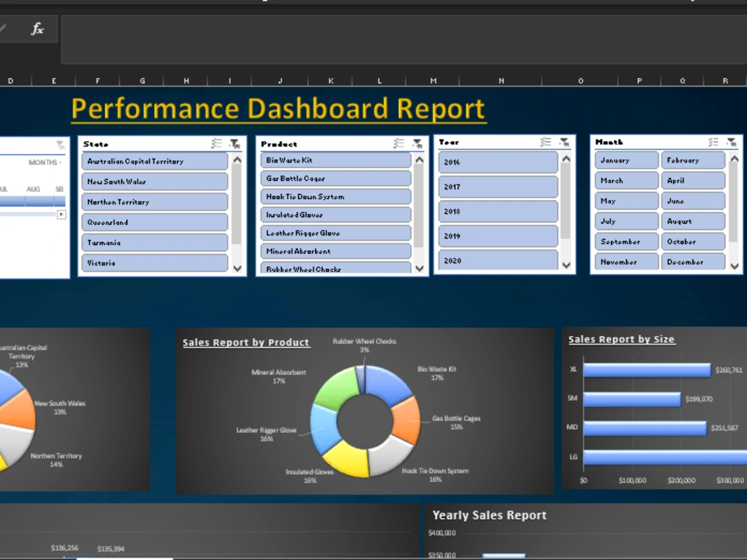Enable multi-select on the Year slicer
The height and width of the screenshot is (560, 747).
tap(546, 141)
